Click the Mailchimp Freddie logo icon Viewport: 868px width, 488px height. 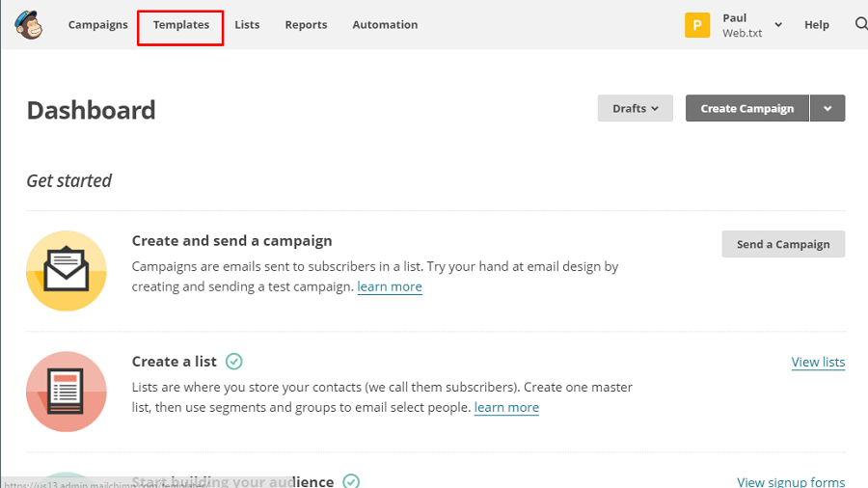pyautogui.click(x=29, y=25)
